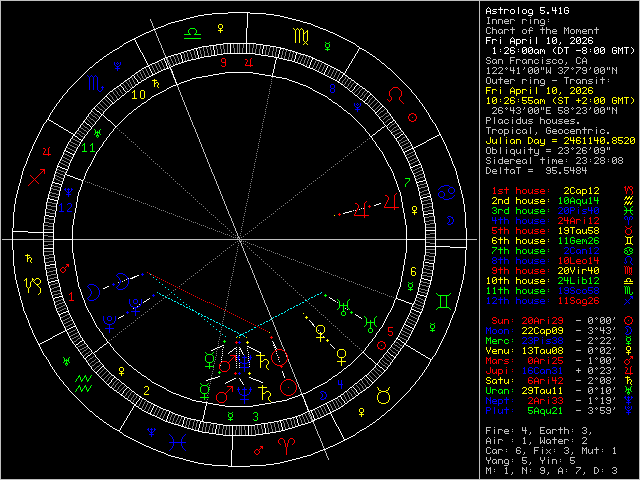Click the yellow Taurus glyph on the zodiac ring
This screenshot has width=640, height=480.
[x=384, y=395]
